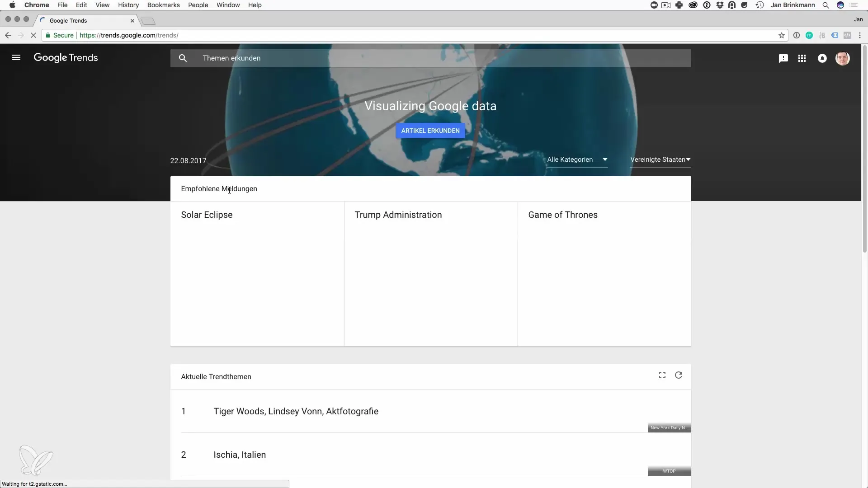Open the Edit menu
This screenshot has width=868, height=488.
(81, 5)
